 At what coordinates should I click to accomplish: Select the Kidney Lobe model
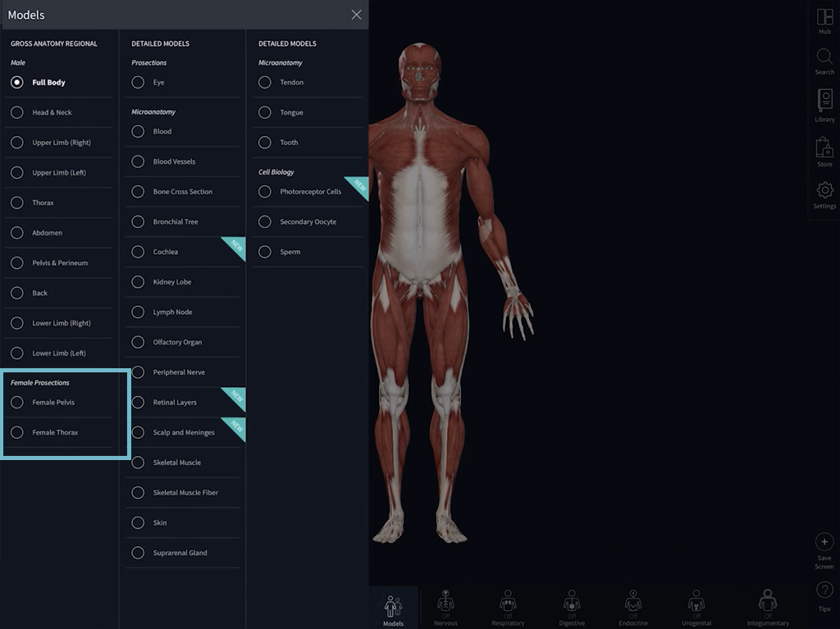click(x=138, y=282)
